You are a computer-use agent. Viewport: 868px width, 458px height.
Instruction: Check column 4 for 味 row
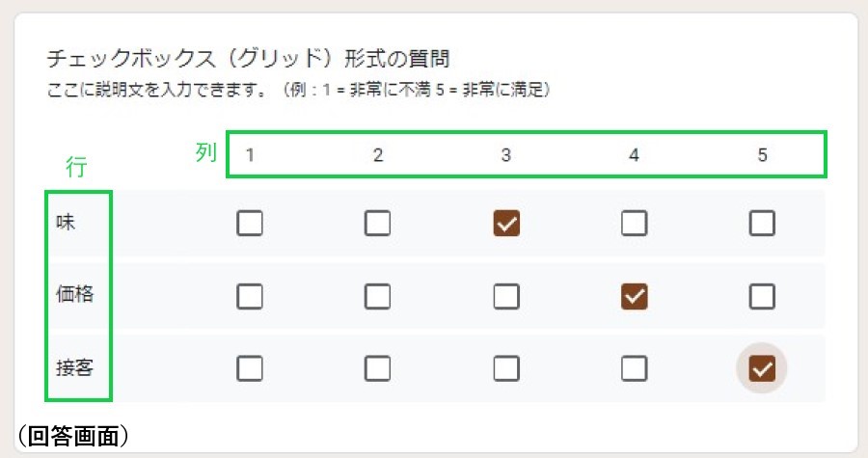[x=634, y=224]
